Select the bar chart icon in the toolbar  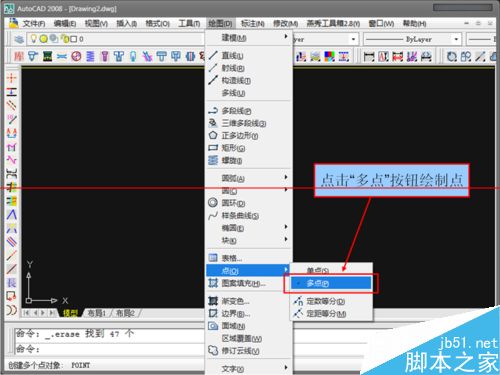pyautogui.click(x=300, y=56)
